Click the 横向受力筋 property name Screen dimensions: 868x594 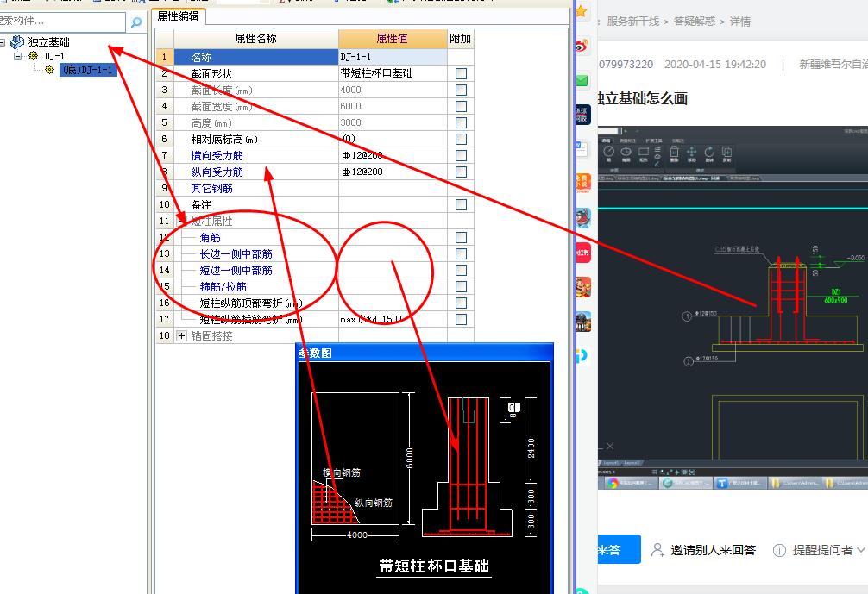pos(217,156)
